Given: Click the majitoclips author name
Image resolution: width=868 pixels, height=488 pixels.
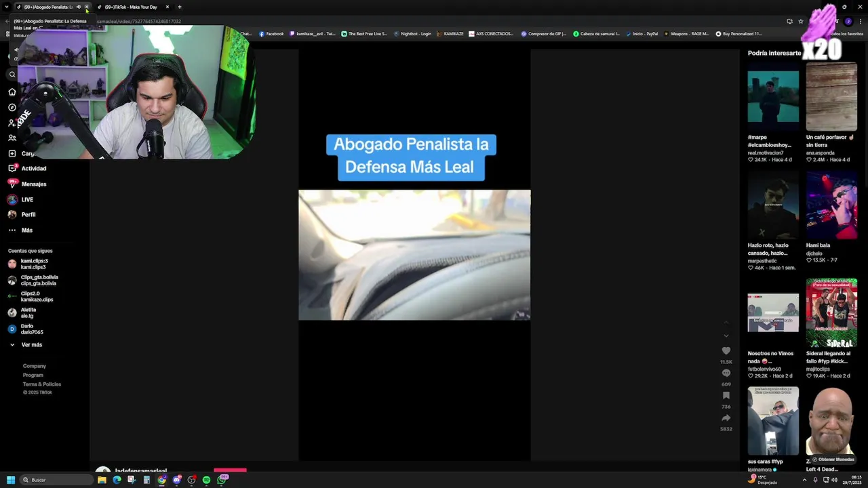Looking at the screenshot, I should [x=818, y=369].
